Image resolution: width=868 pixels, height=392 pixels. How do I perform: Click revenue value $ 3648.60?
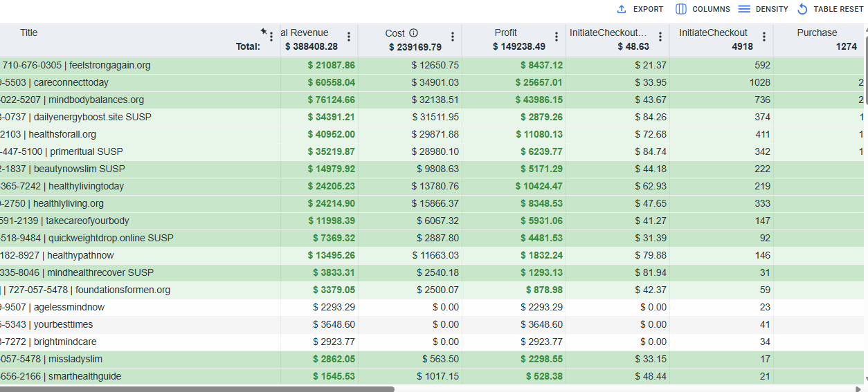334,324
